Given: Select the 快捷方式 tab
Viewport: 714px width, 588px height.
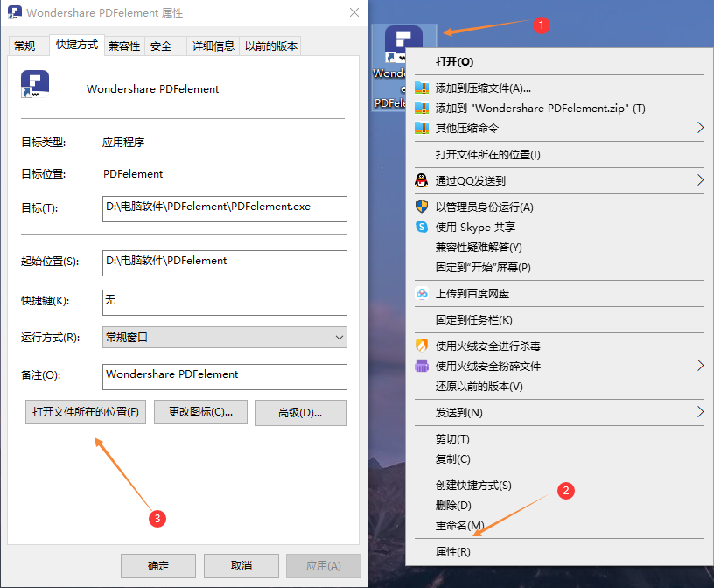Looking at the screenshot, I should 77,45.
